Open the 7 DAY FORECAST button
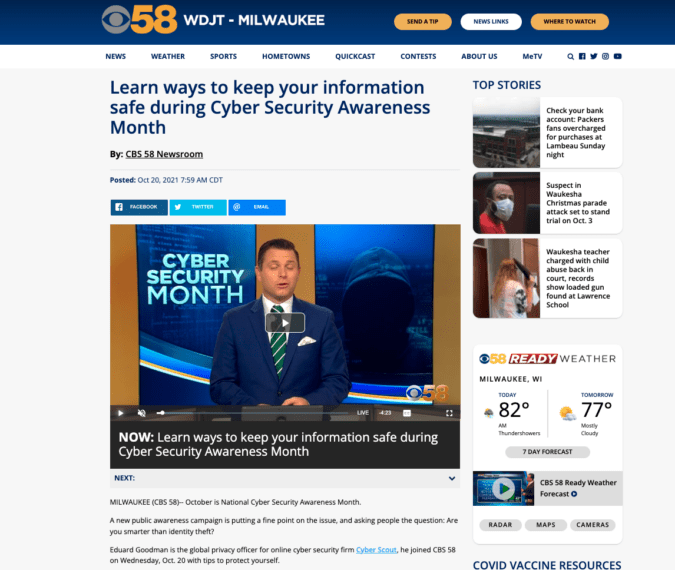 548,452
